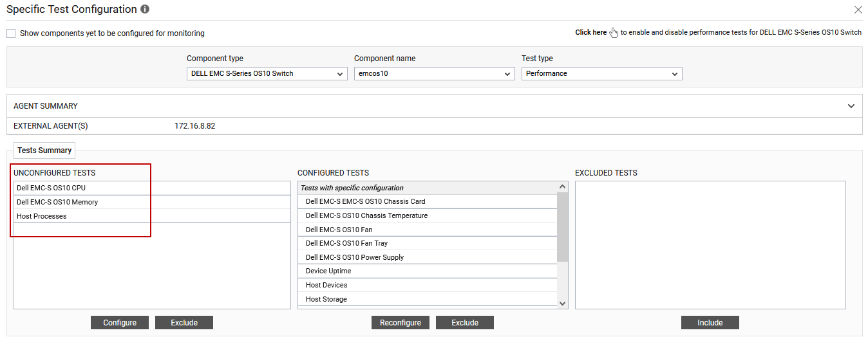This screenshot has height=346, width=868.
Task: Click inside the Excluded Tests list box
Action: click(710, 245)
